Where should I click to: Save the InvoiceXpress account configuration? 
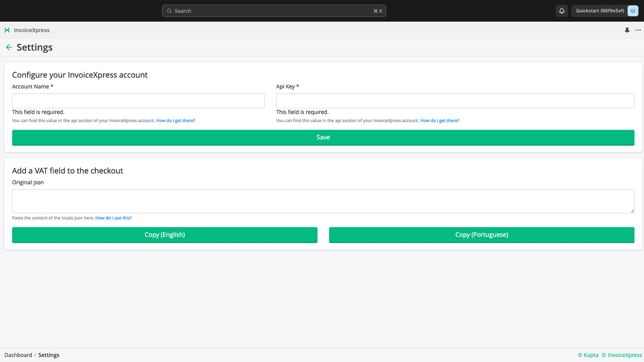click(x=323, y=138)
